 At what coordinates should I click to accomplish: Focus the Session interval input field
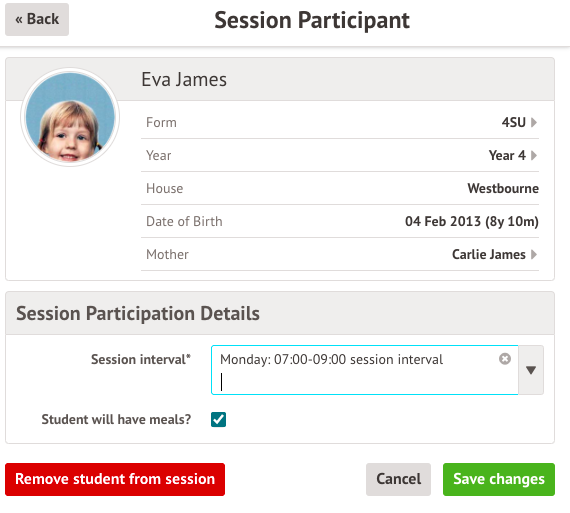365,370
